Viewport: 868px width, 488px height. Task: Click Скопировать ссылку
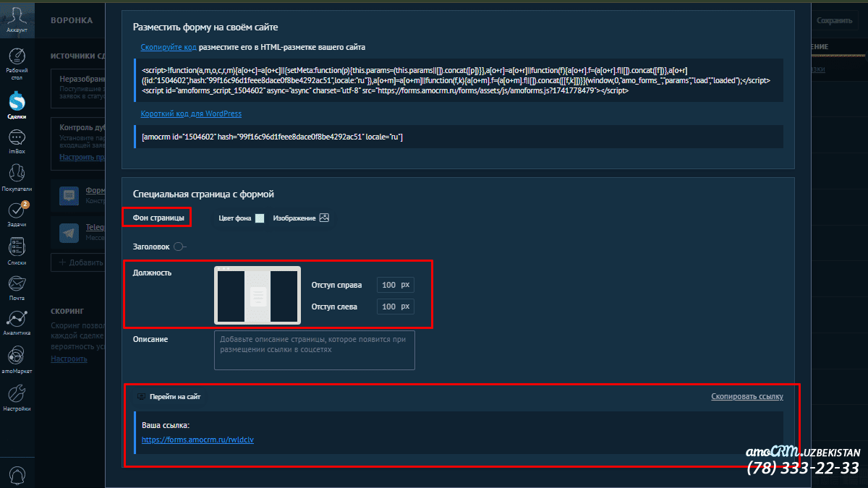[x=746, y=397]
